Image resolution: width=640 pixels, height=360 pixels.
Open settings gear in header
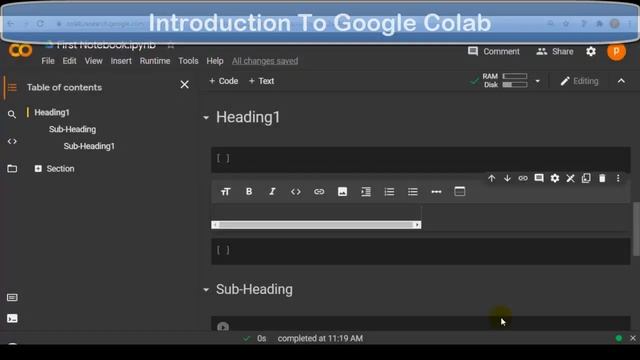[591, 51]
